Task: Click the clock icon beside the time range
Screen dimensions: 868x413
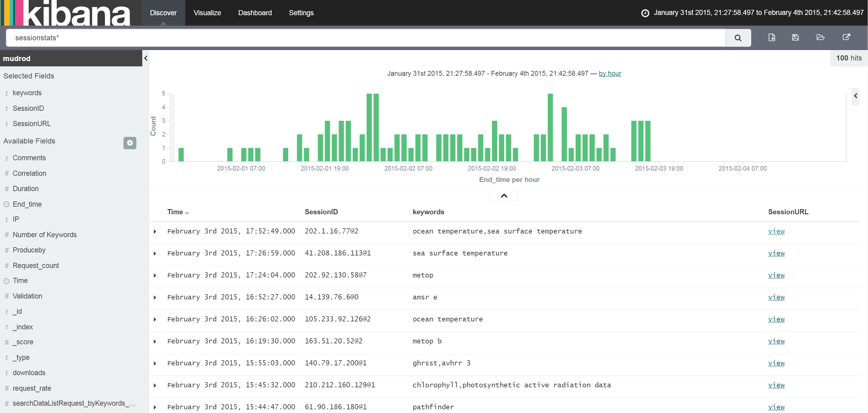Action: 645,13
